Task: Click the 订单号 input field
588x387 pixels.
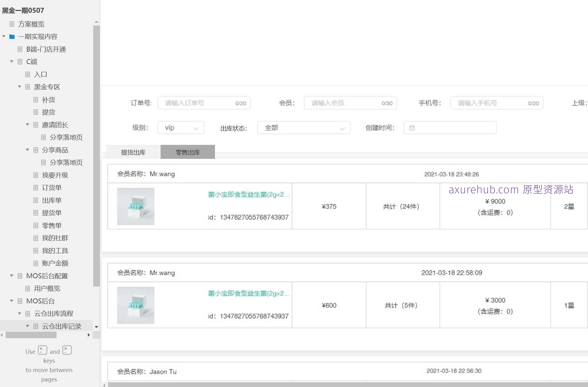Action: (204, 103)
